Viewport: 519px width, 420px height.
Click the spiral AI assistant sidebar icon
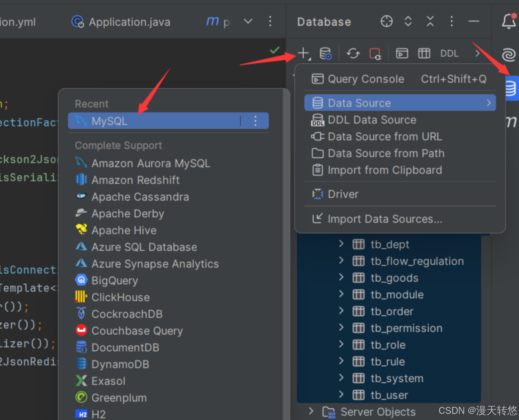tap(509, 55)
